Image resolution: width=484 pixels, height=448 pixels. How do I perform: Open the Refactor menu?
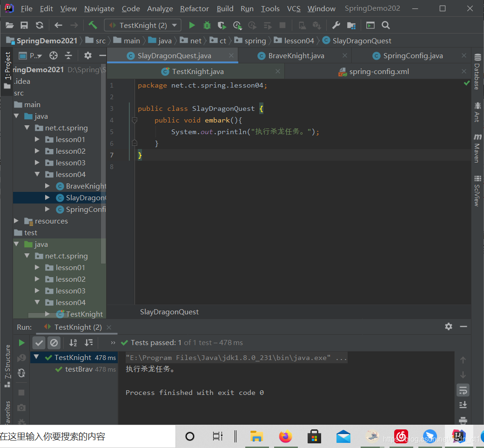click(x=195, y=9)
